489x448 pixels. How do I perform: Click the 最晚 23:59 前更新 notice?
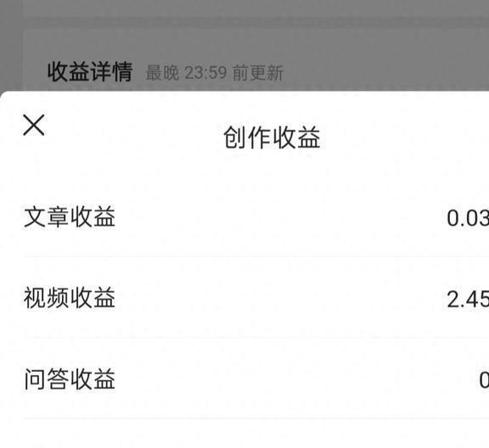coord(215,73)
